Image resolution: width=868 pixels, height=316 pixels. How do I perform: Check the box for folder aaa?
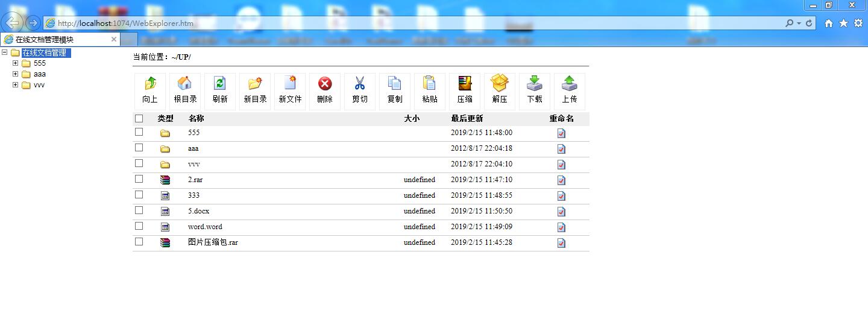pyautogui.click(x=139, y=148)
